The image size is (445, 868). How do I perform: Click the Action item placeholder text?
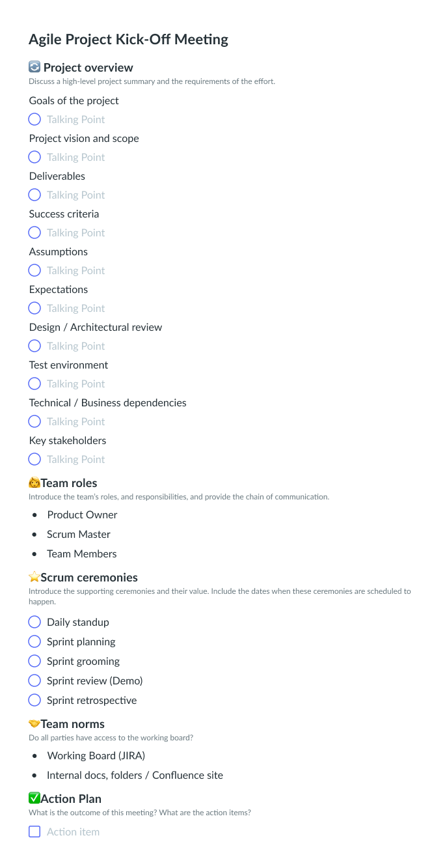[73, 832]
